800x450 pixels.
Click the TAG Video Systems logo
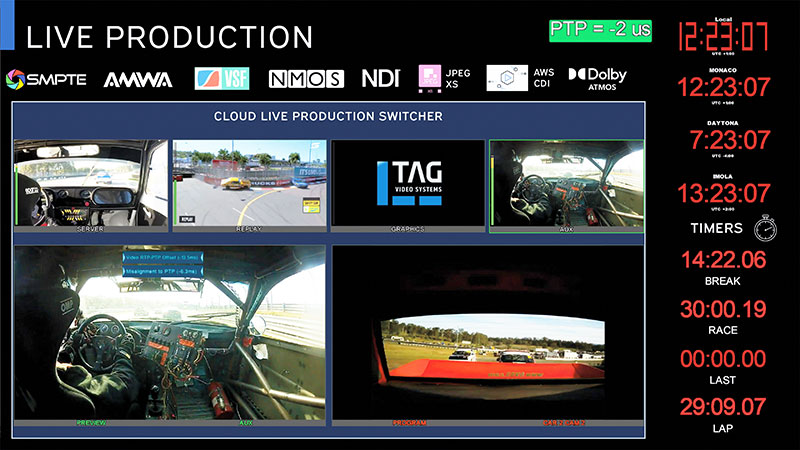pos(409,183)
